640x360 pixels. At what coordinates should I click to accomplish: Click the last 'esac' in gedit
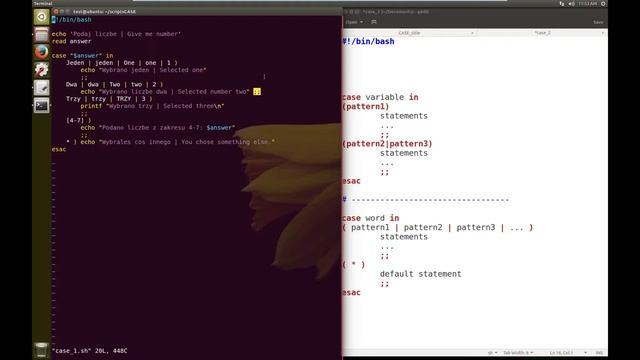click(x=351, y=293)
